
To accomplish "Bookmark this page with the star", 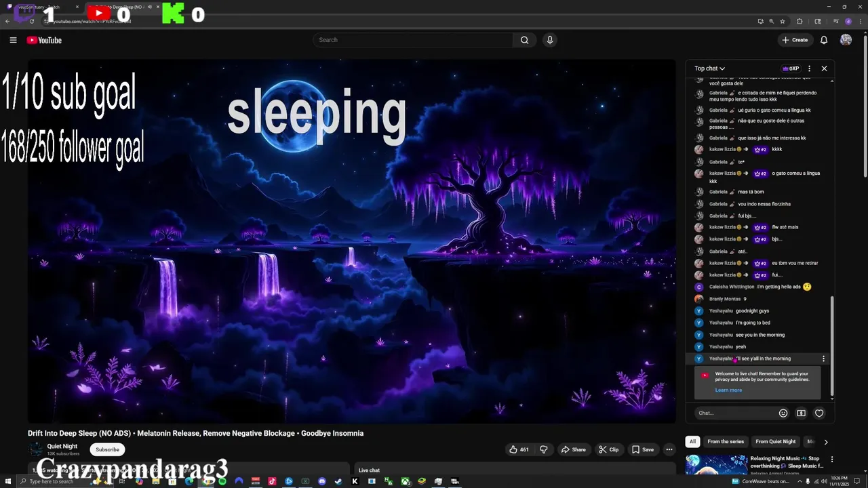I will [783, 21].
